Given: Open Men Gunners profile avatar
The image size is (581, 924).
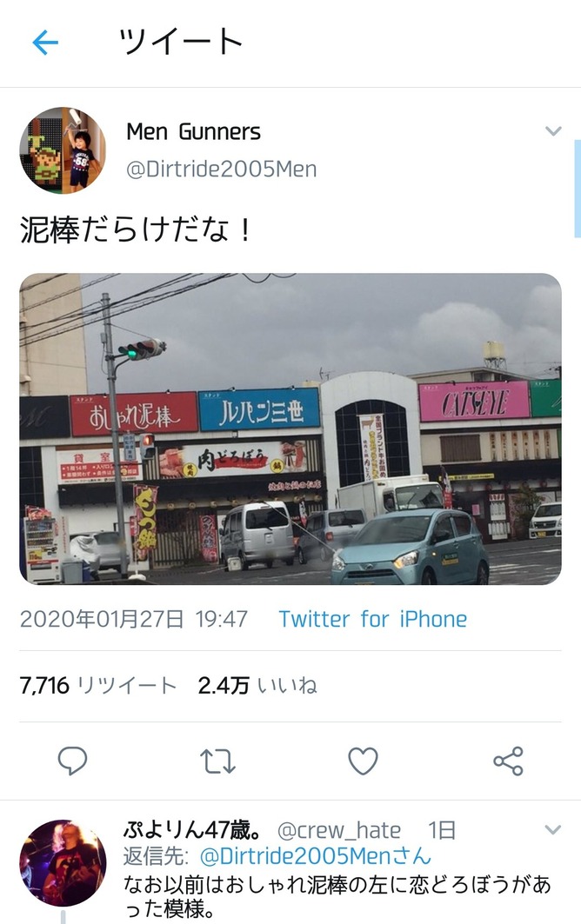Looking at the screenshot, I should tap(63, 150).
